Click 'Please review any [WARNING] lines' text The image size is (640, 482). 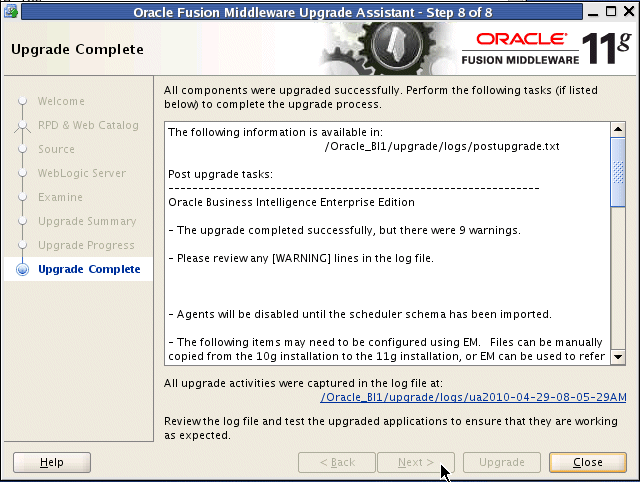(301, 258)
